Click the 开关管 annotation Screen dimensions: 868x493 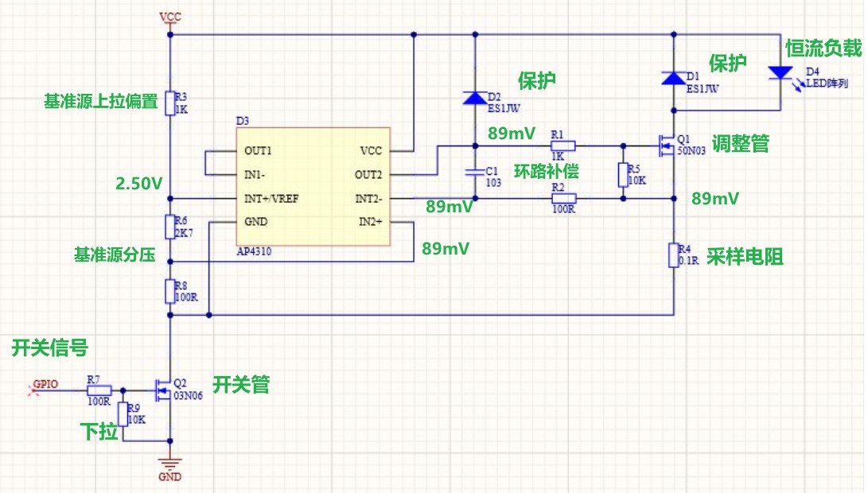pyautogui.click(x=241, y=384)
